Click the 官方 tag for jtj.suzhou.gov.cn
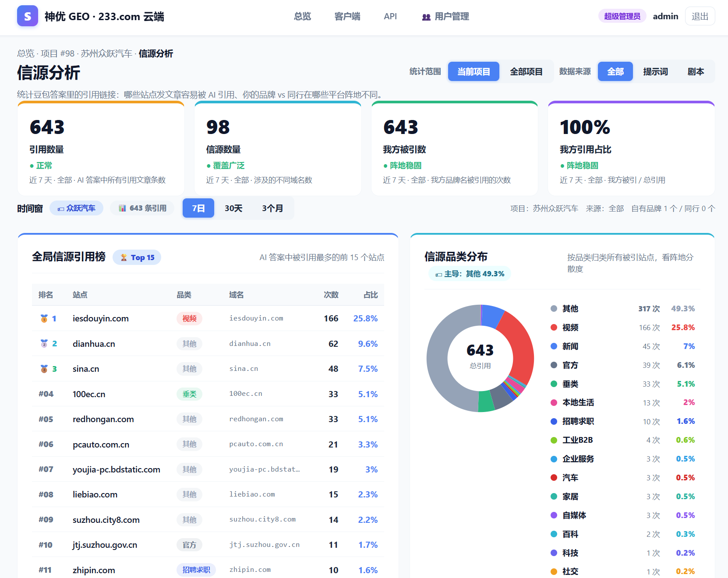728x578 pixels. 189,545
